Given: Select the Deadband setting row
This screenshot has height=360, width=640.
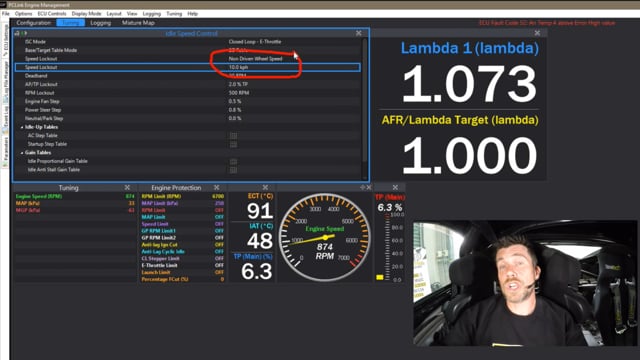Looking at the screenshot, I should 188,76.
